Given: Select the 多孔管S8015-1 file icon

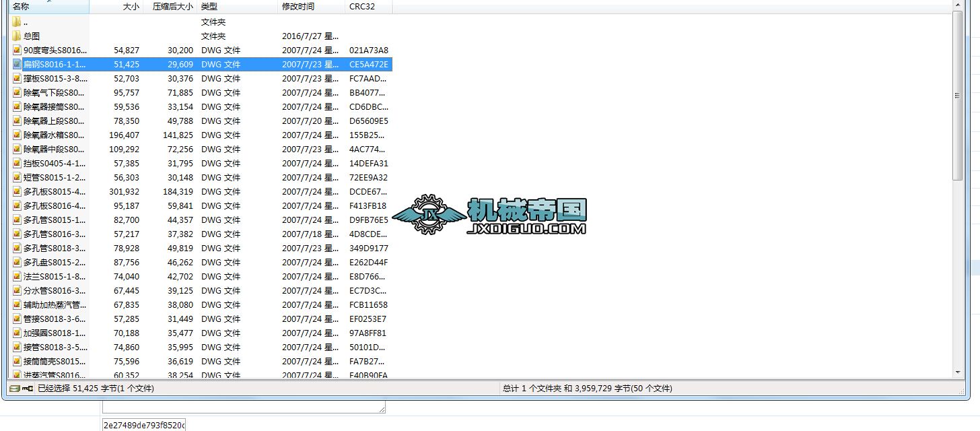Looking at the screenshot, I should click(x=17, y=220).
